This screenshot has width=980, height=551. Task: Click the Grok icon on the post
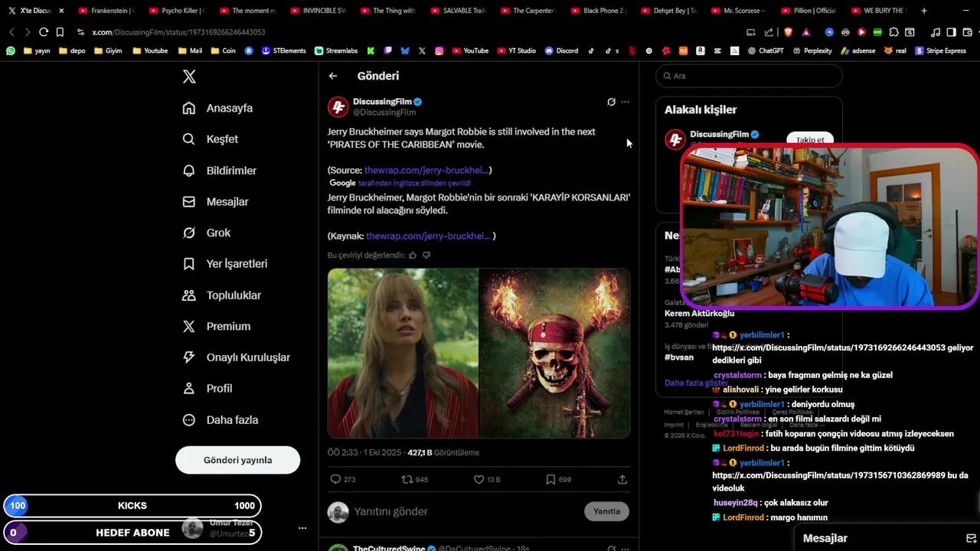[611, 102]
